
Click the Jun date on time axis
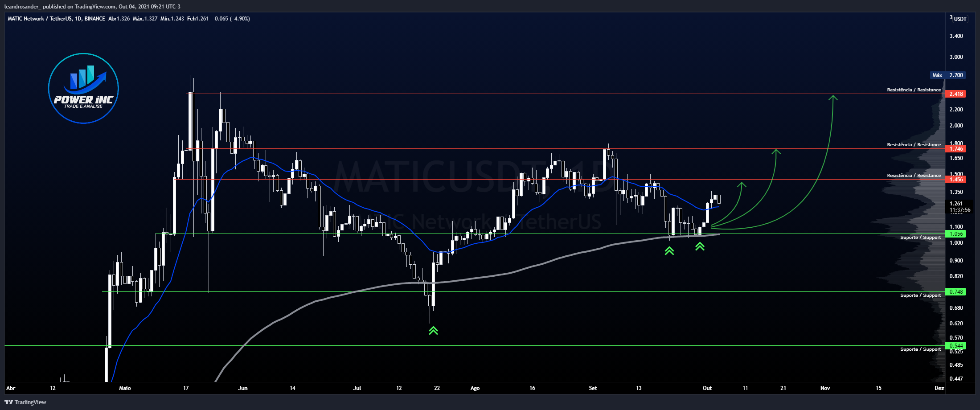pyautogui.click(x=243, y=388)
